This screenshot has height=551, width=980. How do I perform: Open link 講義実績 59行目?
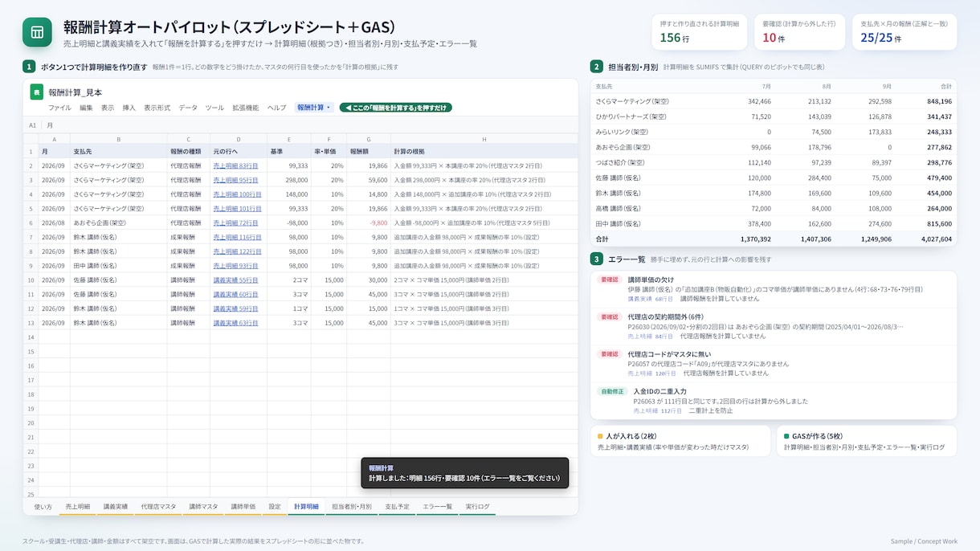tap(236, 308)
